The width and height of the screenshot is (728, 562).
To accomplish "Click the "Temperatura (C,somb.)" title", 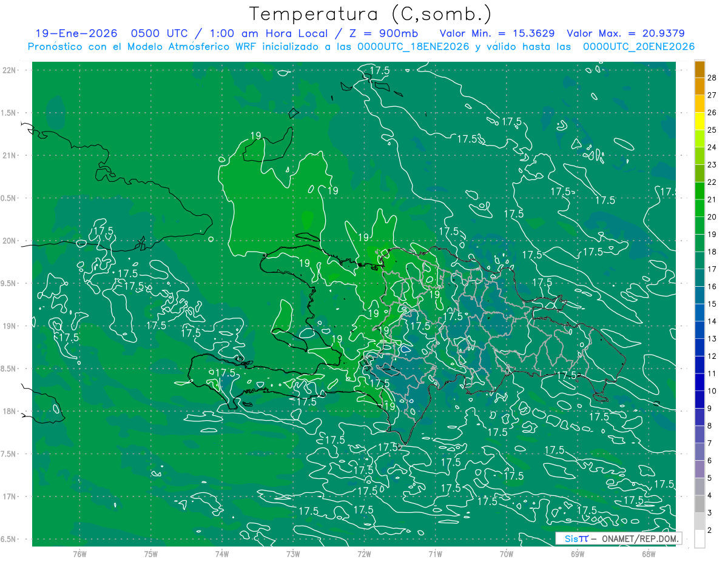I will (370, 14).
